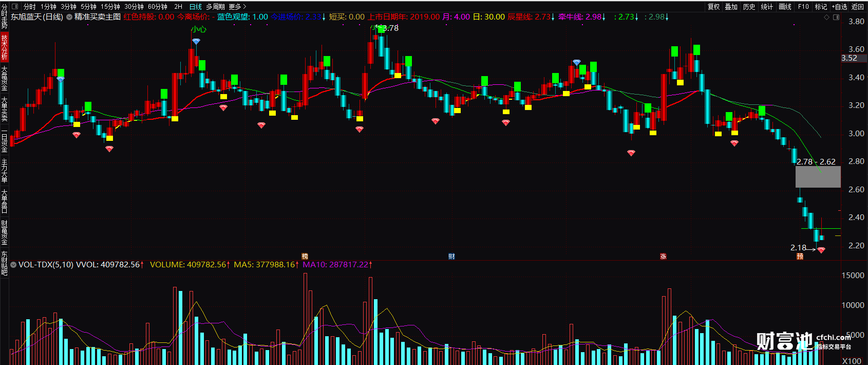Open the 大单买卖 side tab
The height and width of the screenshot is (365, 868).
coord(4,109)
